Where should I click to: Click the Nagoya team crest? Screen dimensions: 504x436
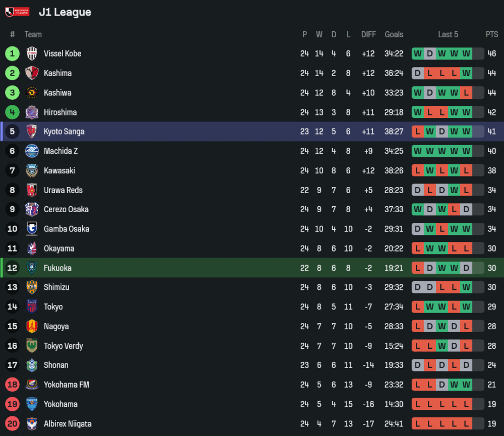tap(32, 327)
